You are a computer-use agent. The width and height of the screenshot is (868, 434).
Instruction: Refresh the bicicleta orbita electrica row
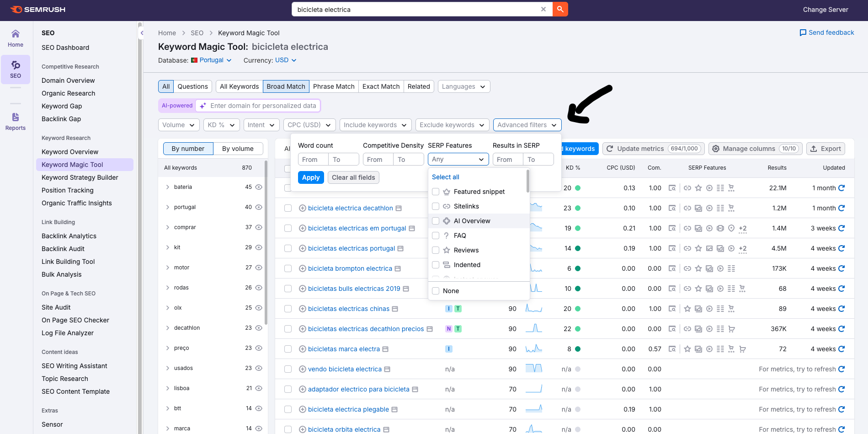tap(841, 429)
